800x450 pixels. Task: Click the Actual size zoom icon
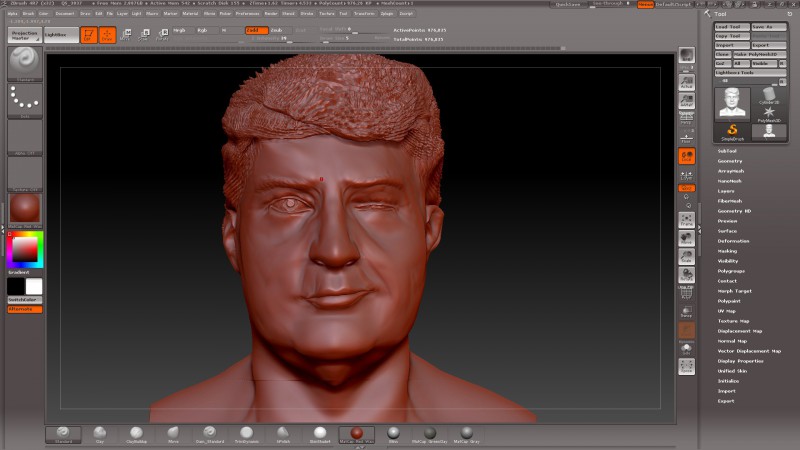pos(687,82)
